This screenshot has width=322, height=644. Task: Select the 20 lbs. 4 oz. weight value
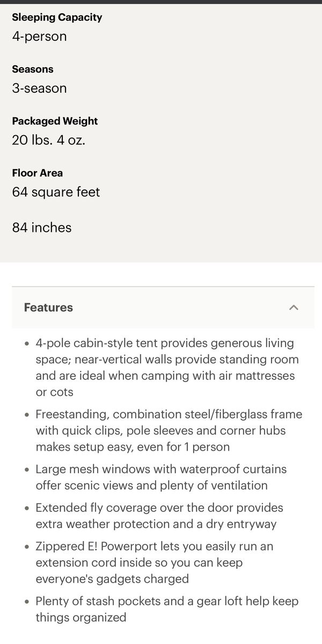[49, 140]
